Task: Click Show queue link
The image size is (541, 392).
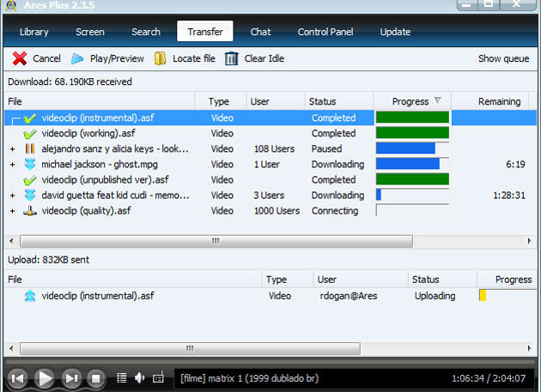Action: [x=503, y=58]
